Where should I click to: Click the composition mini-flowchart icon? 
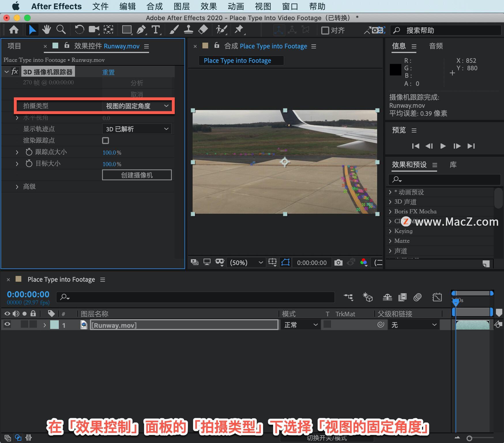348,297
